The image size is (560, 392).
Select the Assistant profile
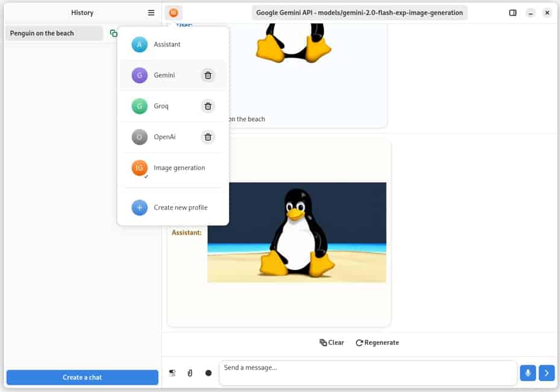(x=173, y=44)
